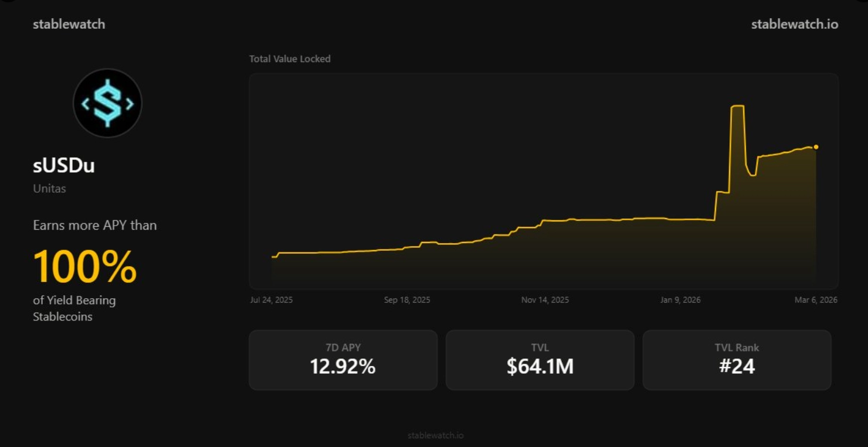868x447 pixels.
Task: Toggle the TVL Rank #24 card
Action: [737, 360]
